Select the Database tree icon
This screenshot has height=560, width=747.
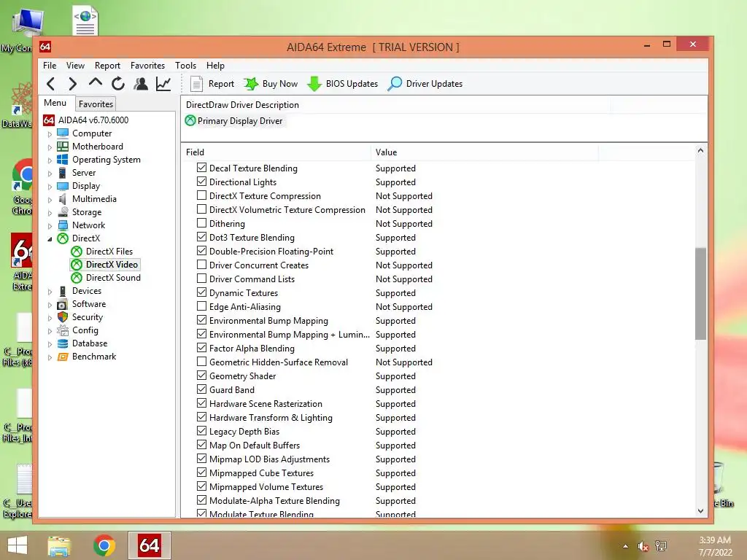click(63, 343)
